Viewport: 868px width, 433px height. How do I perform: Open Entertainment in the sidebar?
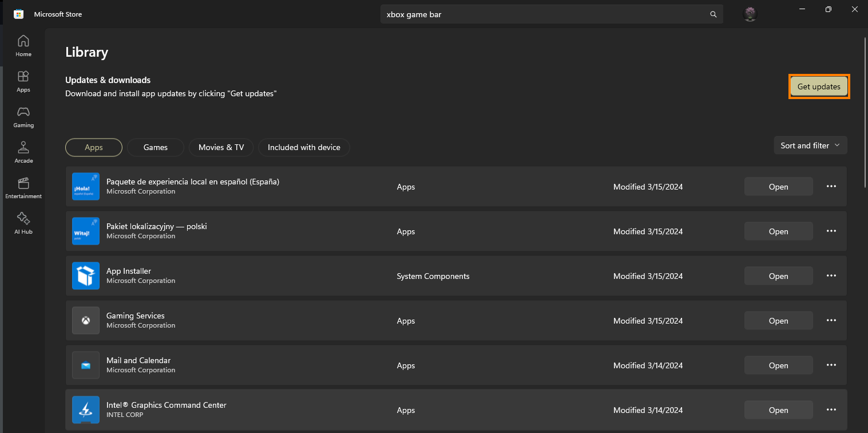pos(23,188)
